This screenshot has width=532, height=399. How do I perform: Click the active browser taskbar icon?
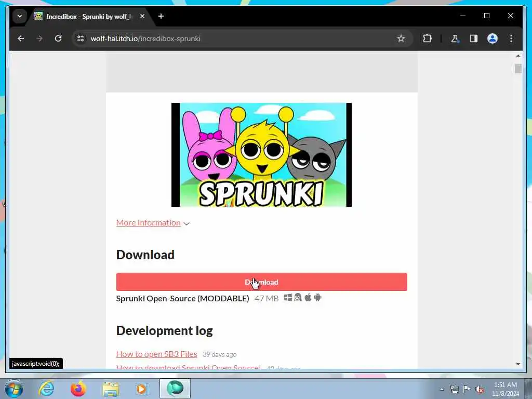click(175, 389)
